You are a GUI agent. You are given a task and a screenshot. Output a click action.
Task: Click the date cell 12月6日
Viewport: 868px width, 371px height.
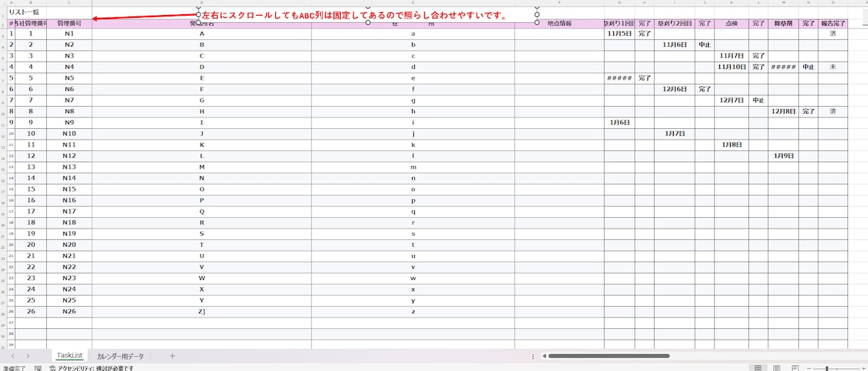(674, 89)
